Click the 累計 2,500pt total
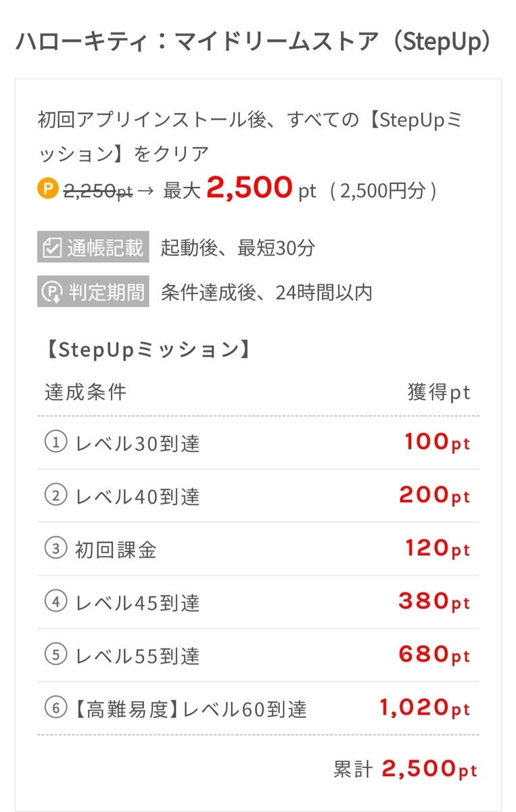 [x=405, y=769]
